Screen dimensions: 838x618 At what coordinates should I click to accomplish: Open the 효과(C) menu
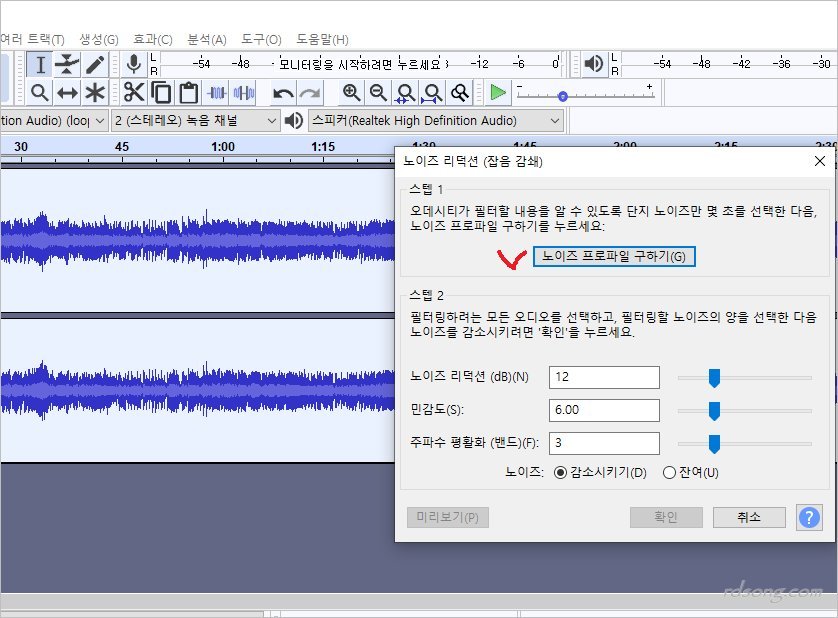pyautogui.click(x=152, y=39)
